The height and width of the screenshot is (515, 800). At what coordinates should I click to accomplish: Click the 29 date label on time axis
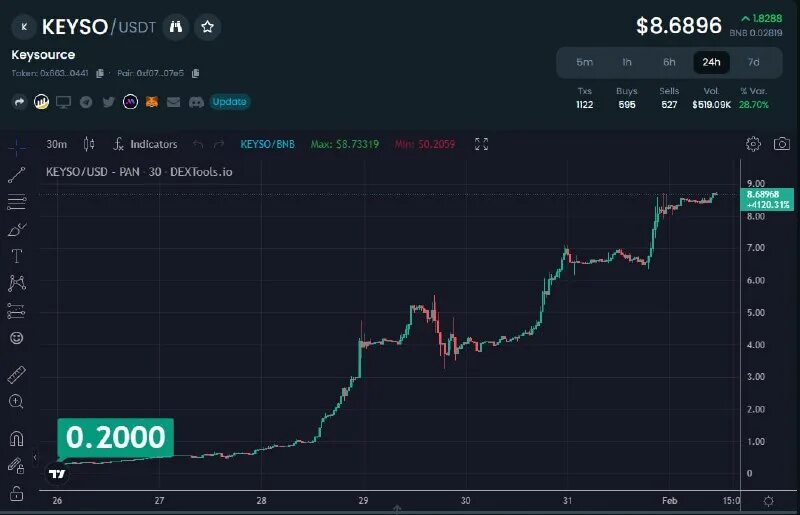363,501
